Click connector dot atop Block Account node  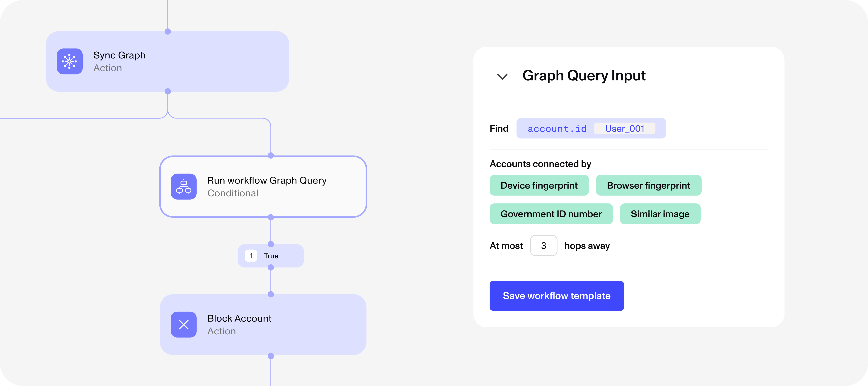tap(271, 294)
